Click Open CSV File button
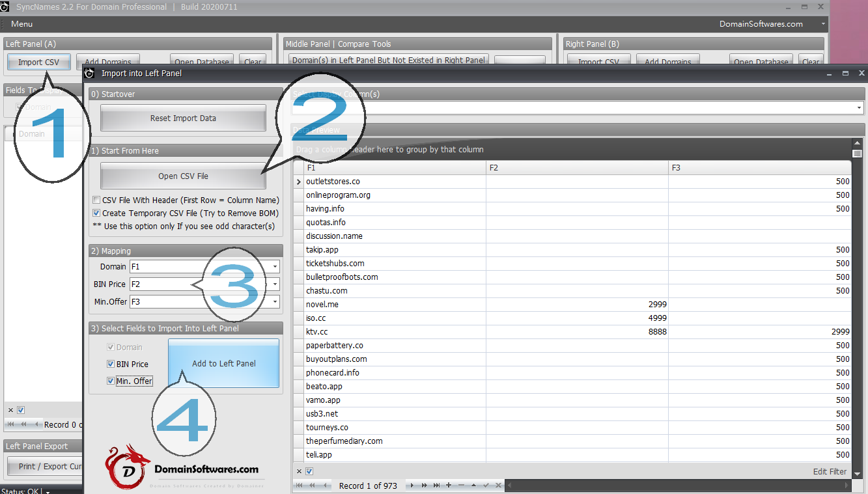 (x=183, y=176)
